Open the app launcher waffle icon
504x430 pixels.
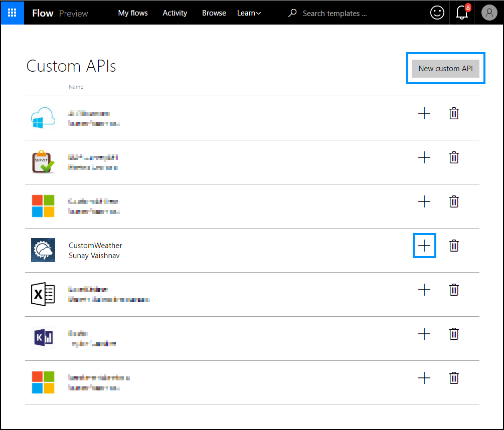pos(12,13)
